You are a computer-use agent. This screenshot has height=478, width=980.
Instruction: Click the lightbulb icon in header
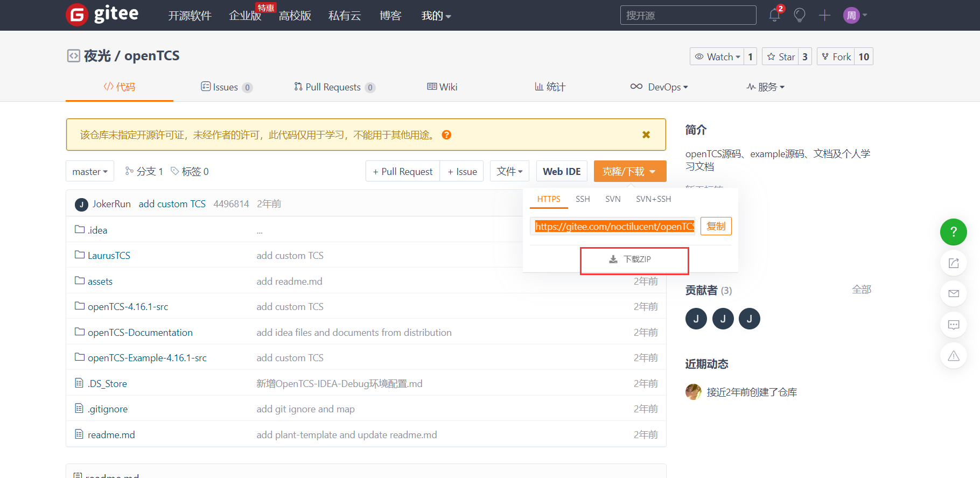pos(800,15)
